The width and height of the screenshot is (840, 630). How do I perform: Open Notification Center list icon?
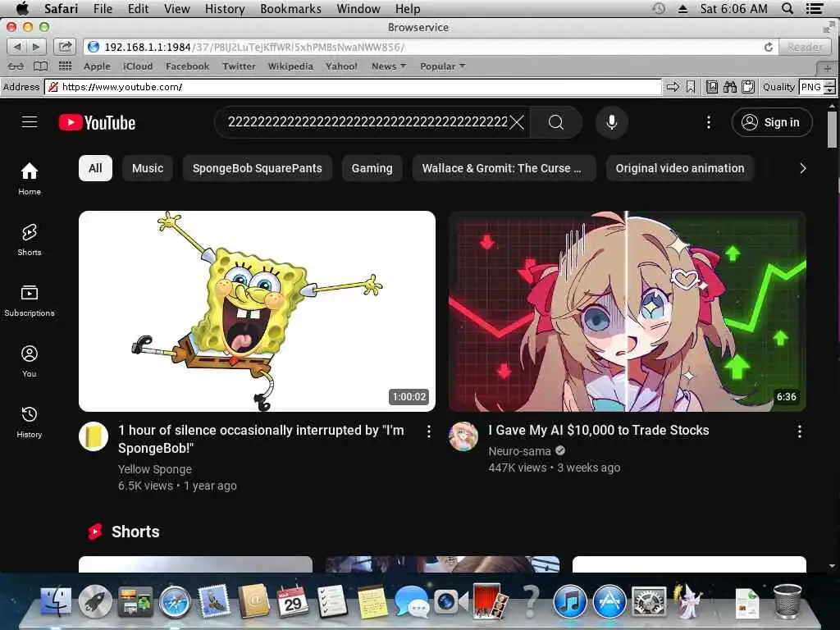[815, 8]
